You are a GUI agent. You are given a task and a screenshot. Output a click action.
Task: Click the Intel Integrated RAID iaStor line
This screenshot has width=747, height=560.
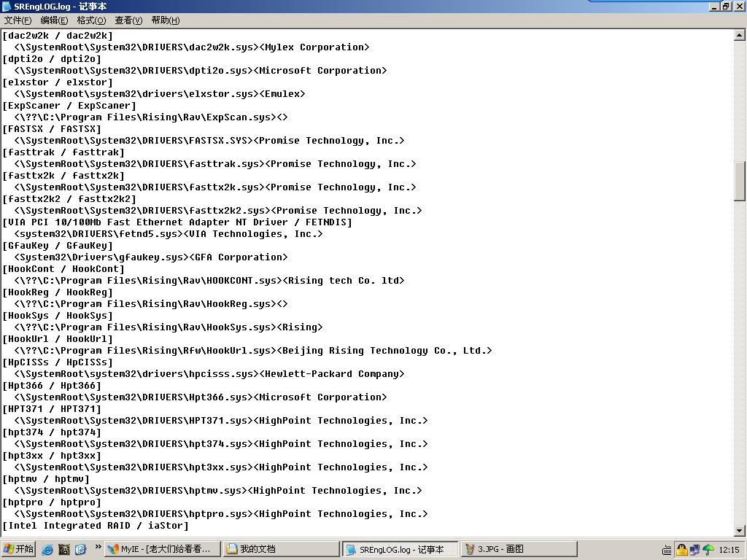tap(96, 525)
